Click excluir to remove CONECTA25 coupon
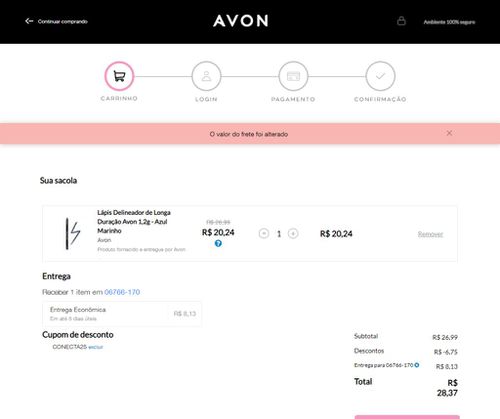Viewport: 500px width, 419px height. tap(96, 347)
